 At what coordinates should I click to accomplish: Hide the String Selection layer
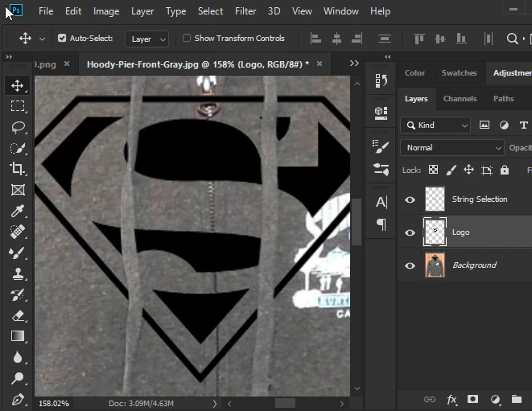(410, 199)
